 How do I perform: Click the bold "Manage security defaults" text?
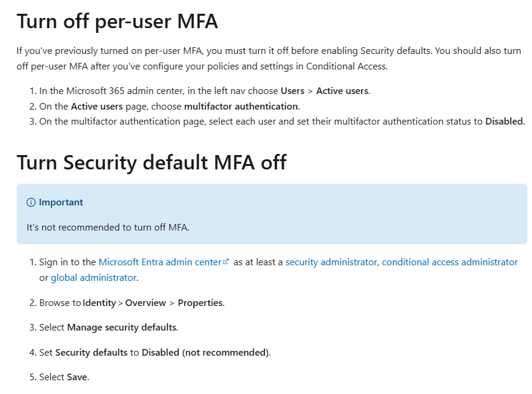coord(122,328)
